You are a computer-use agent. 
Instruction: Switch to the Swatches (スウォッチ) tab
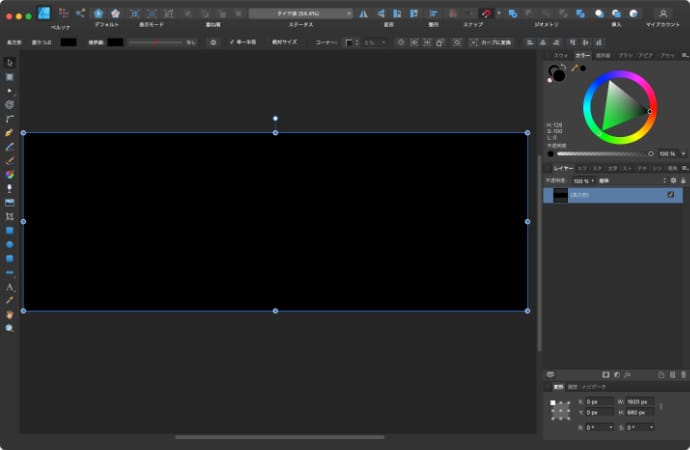point(561,55)
